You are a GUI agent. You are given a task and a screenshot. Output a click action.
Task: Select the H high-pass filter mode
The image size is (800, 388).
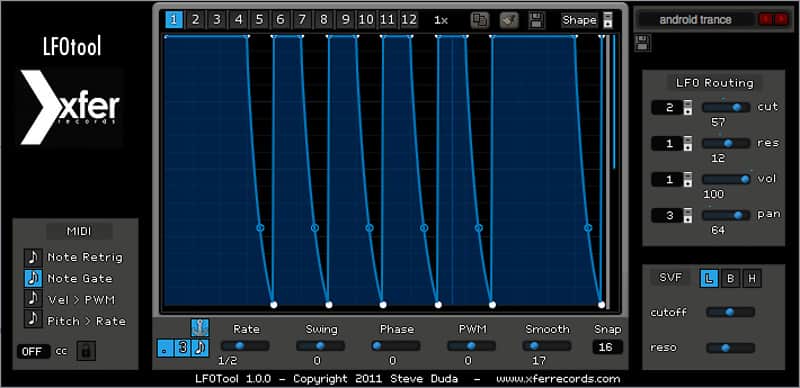tap(752, 279)
